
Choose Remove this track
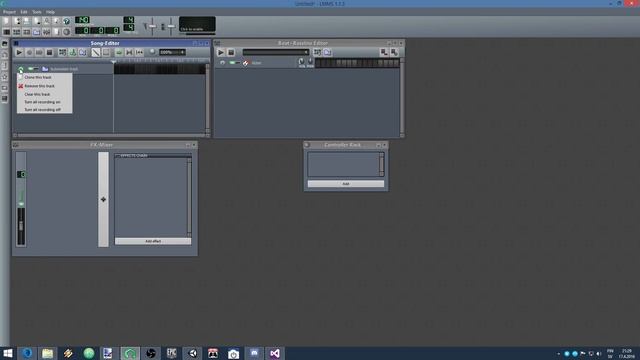pyautogui.click(x=44, y=86)
